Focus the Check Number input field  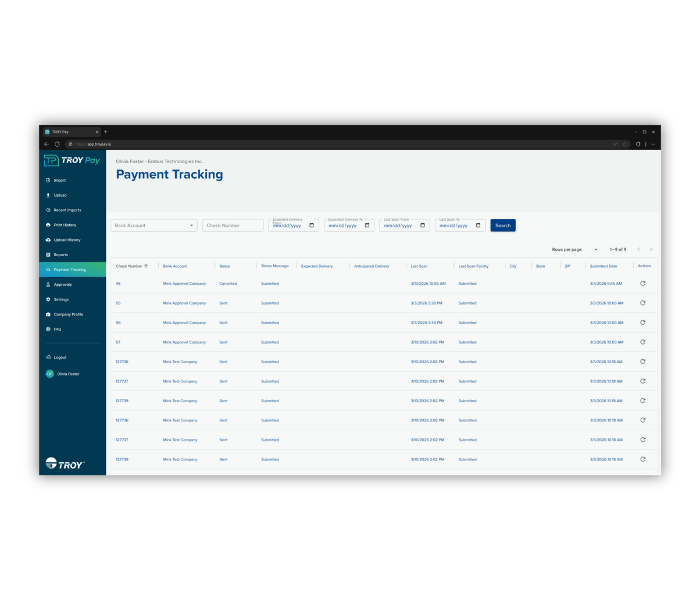point(233,225)
